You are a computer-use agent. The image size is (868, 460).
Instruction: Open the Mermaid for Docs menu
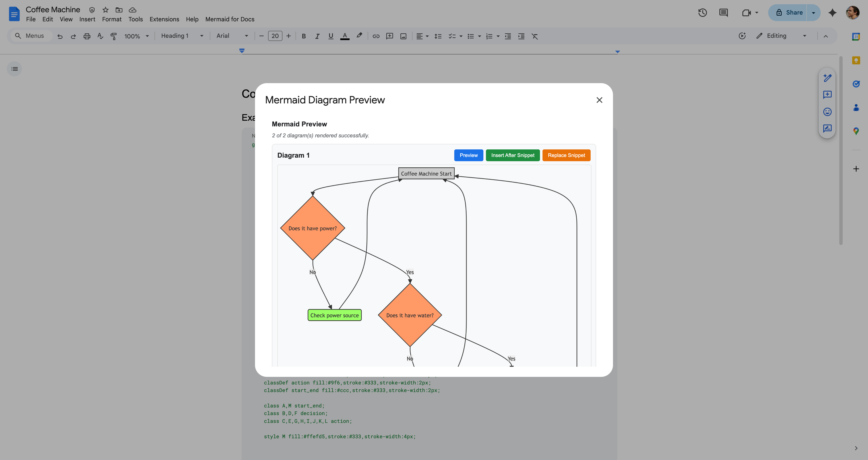tap(229, 19)
